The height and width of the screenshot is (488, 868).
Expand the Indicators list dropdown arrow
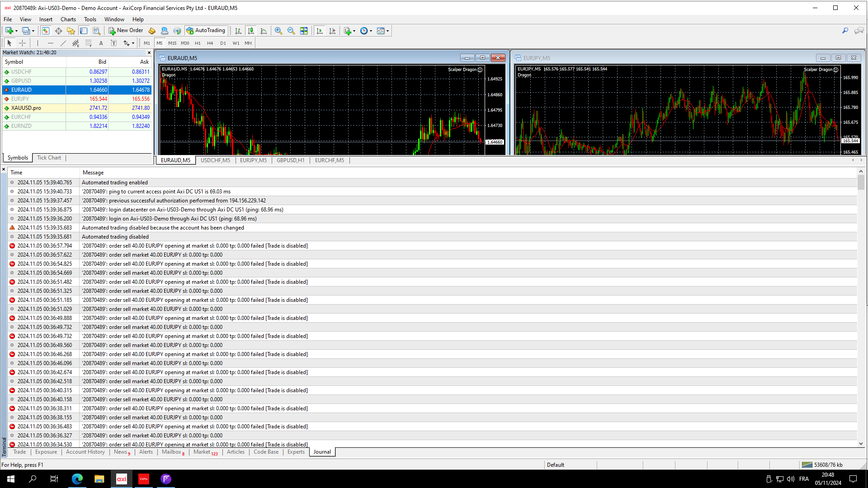(354, 31)
